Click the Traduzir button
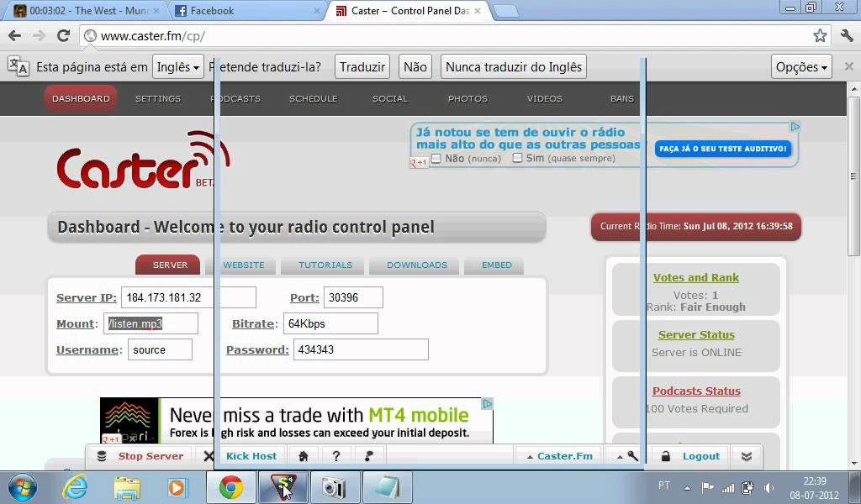 (x=362, y=67)
